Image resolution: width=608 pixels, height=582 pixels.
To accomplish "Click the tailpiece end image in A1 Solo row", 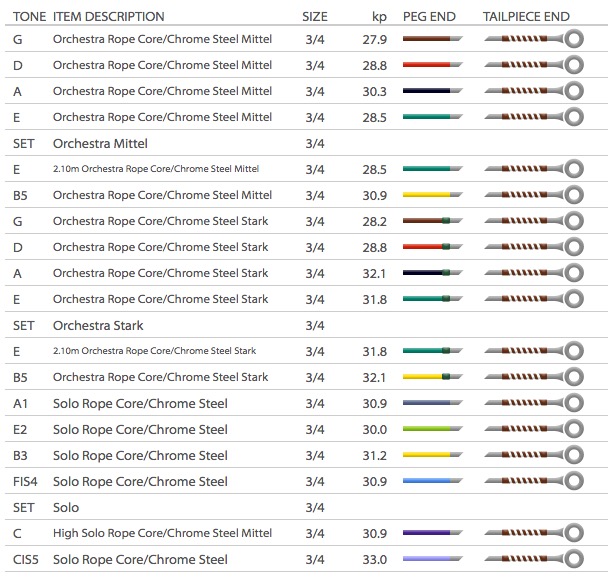I will [534, 403].
